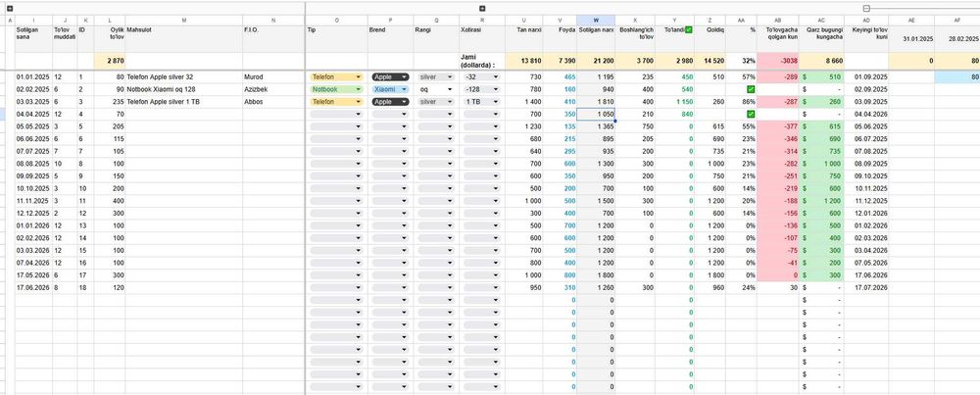Expand the column group plus button above column R
This screenshot has height=395, width=980.
482,9
